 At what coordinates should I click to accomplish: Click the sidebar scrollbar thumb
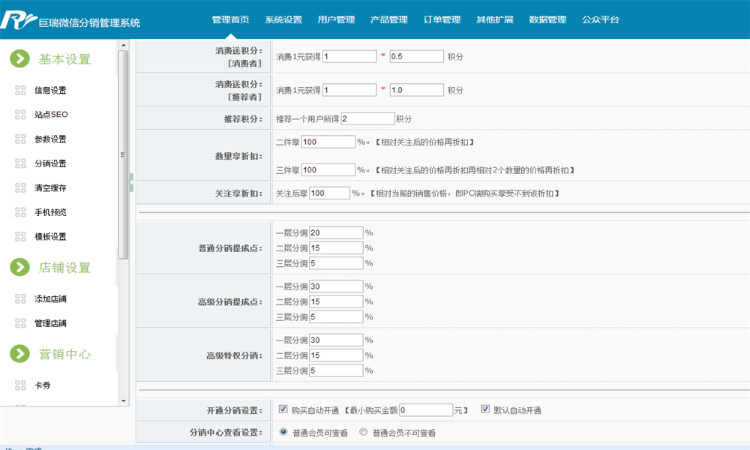123,154
